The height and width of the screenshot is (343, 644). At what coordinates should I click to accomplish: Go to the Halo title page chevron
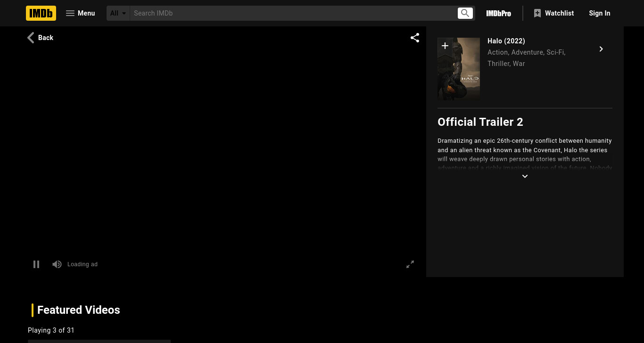[601, 49]
